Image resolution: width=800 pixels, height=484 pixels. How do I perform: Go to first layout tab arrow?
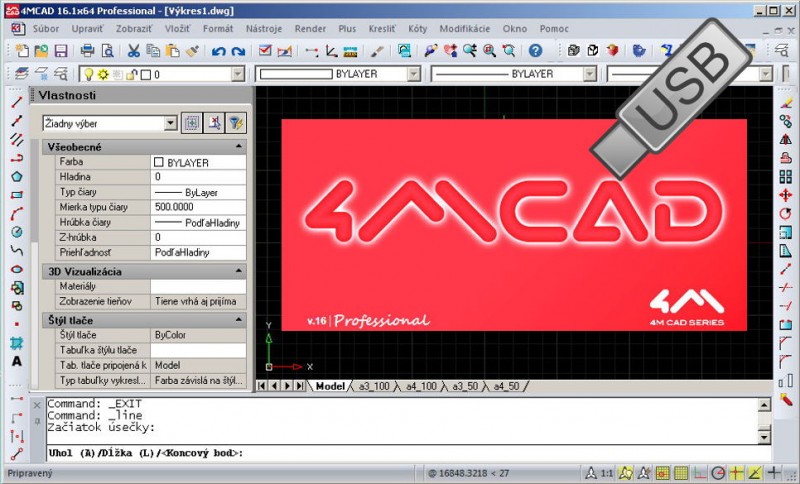(x=263, y=386)
